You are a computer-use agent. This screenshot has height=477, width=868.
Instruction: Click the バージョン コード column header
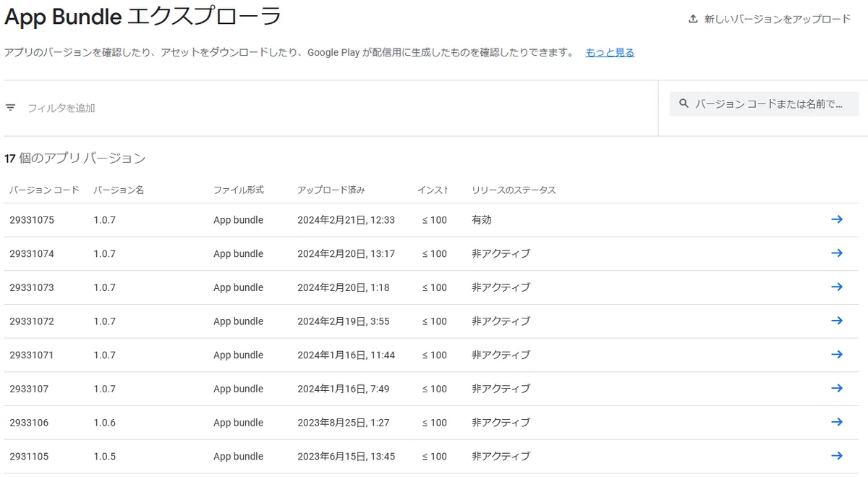(x=44, y=190)
